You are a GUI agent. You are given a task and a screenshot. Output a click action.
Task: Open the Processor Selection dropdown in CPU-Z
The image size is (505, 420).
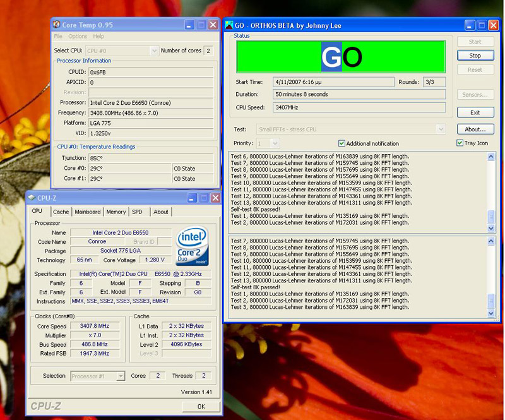121,376
